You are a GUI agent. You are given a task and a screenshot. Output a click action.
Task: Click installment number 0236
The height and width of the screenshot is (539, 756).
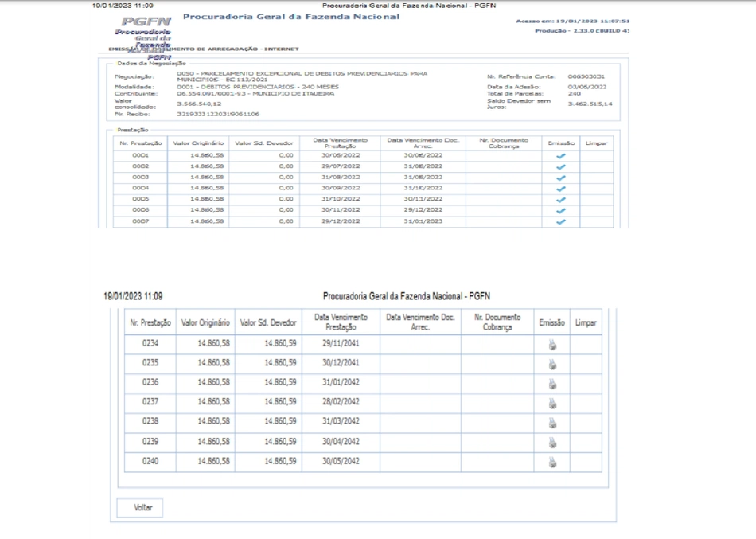(150, 382)
